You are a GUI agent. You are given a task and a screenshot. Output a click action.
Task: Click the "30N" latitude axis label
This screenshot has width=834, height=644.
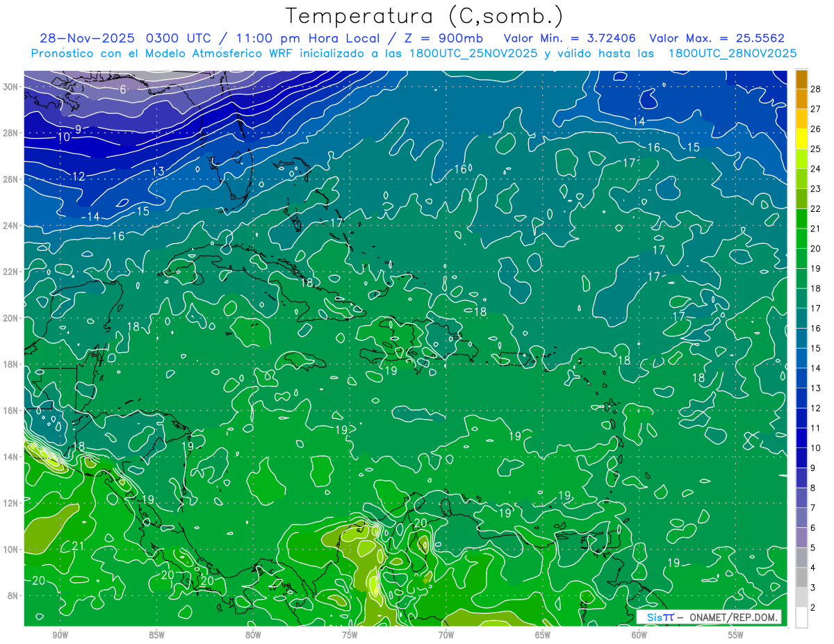[x=10, y=87]
